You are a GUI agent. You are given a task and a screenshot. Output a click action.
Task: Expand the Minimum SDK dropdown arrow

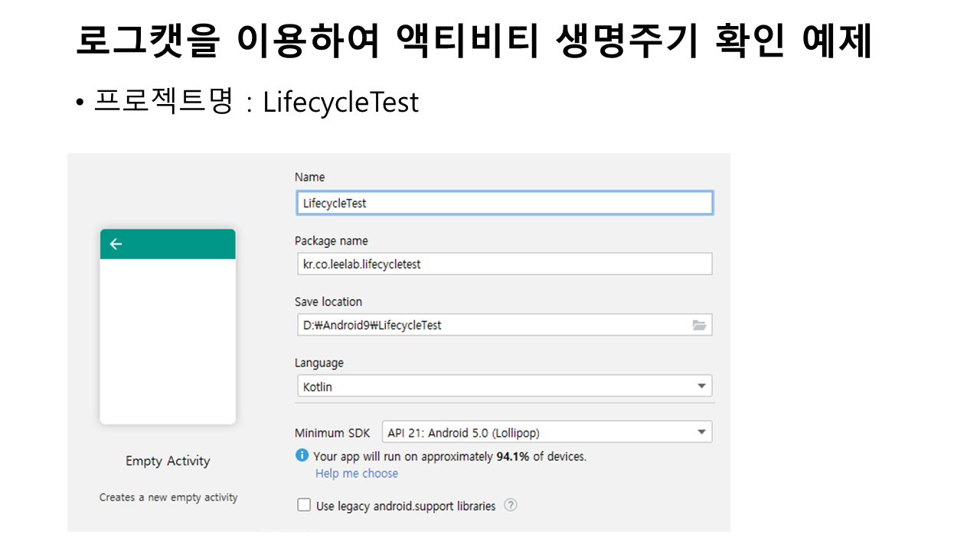[701, 432]
